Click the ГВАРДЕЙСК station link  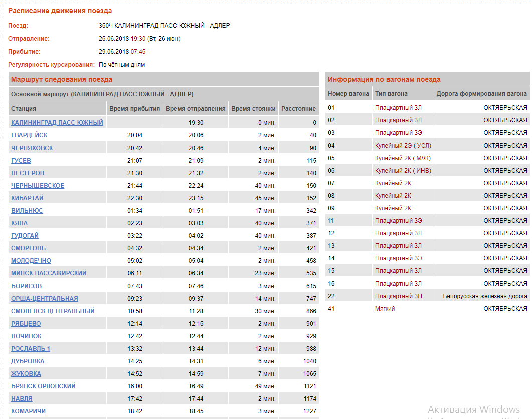pyautogui.click(x=29, y=135)
